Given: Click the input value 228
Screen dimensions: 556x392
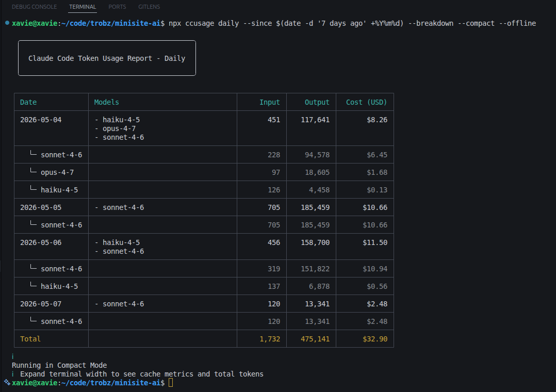Looking at the screenshot, I should 274,155.
